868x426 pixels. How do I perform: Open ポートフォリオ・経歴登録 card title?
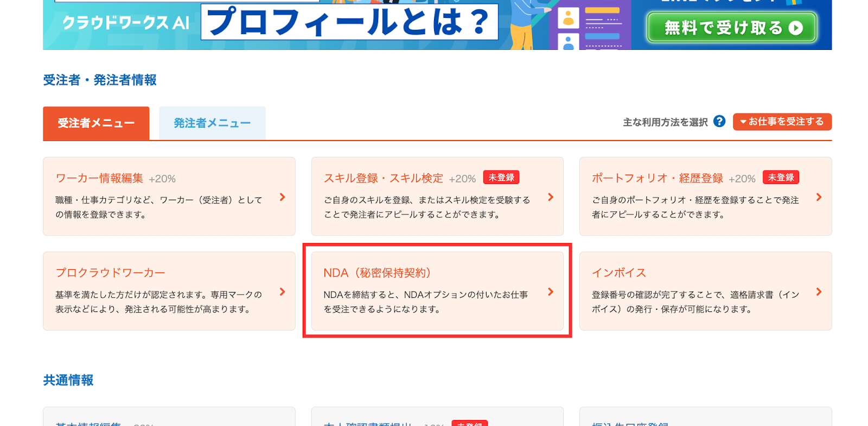pyautogui.click(x=658, y=178)
